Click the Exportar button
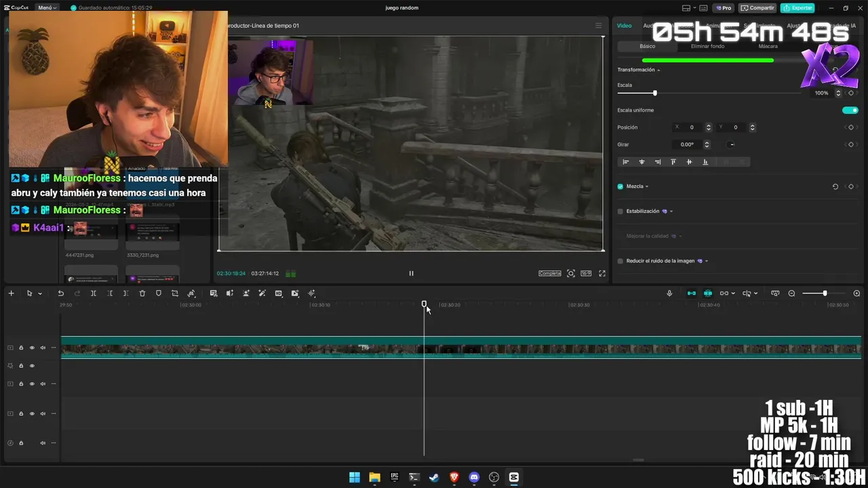 tap(797, 8)
